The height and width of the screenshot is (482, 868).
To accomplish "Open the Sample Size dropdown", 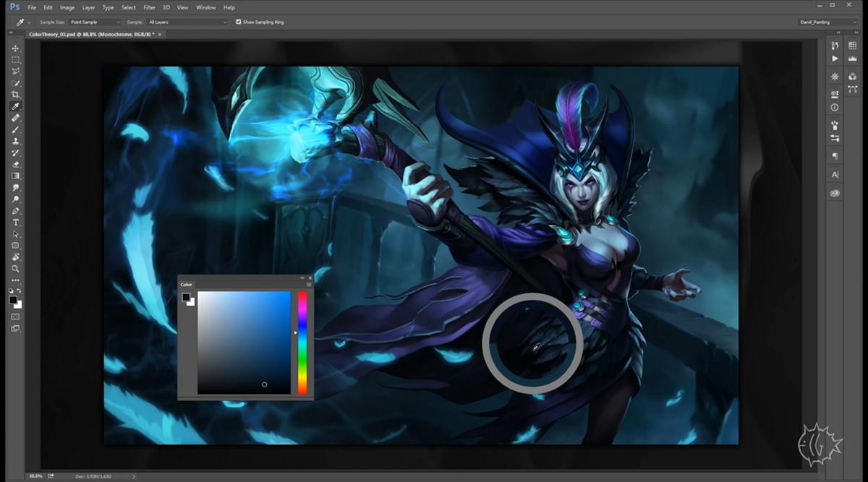I will pos(94,22).
